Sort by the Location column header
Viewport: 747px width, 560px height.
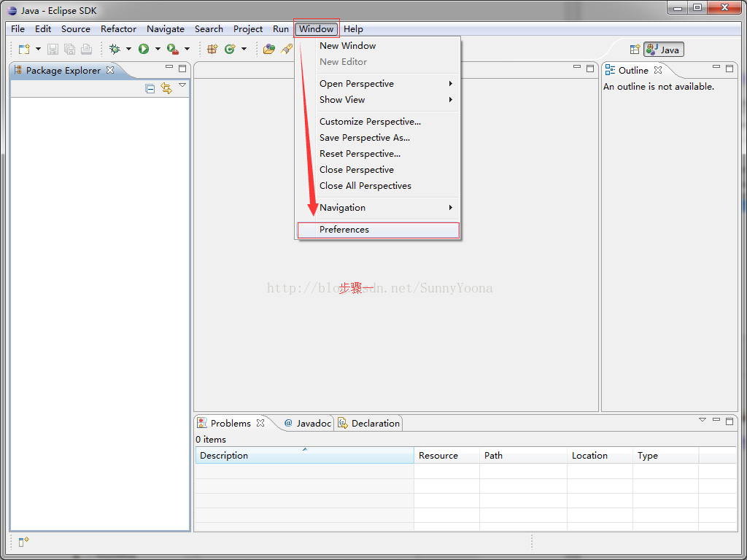click(600, 456)
